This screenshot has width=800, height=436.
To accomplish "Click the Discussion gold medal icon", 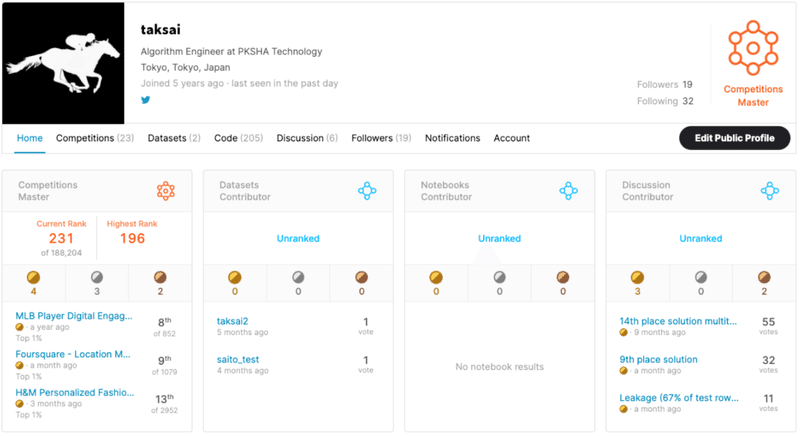I will [637, 277].
